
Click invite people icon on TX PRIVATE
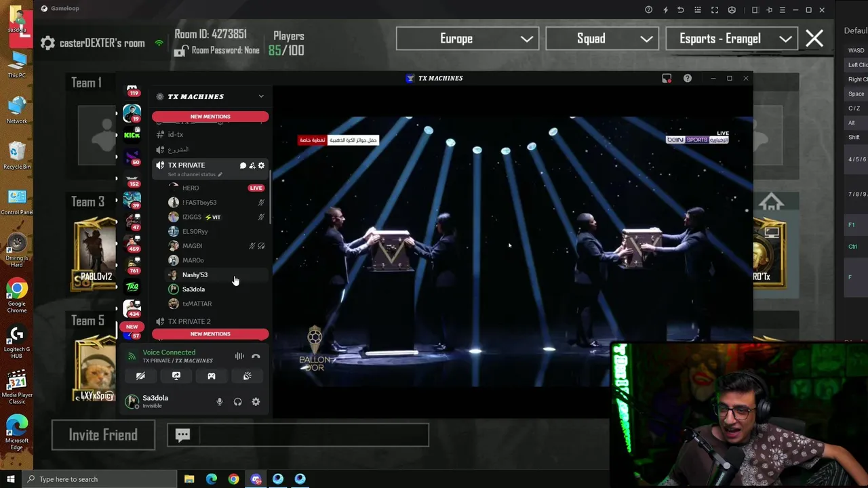coord(252,165)
